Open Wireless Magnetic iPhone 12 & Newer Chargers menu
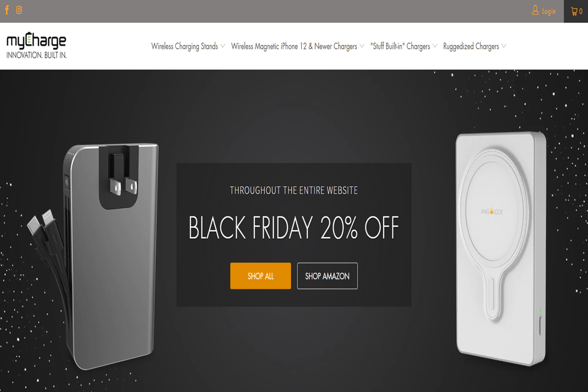 coord(294,47)
